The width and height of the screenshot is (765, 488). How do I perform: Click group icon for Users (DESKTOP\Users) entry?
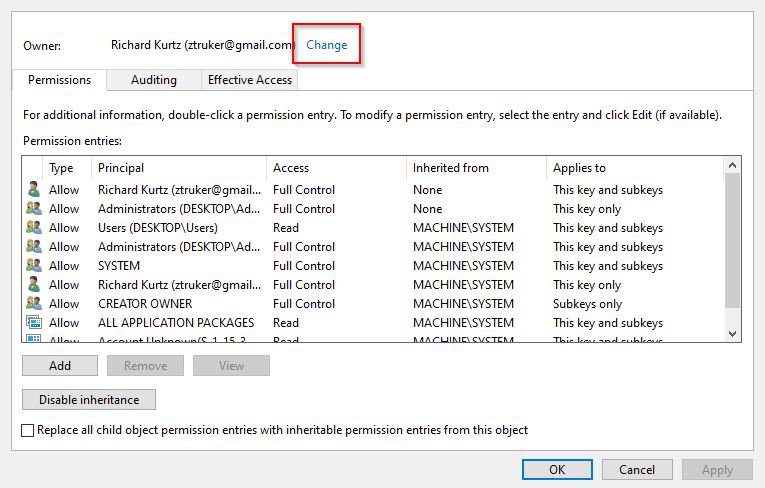34,228
